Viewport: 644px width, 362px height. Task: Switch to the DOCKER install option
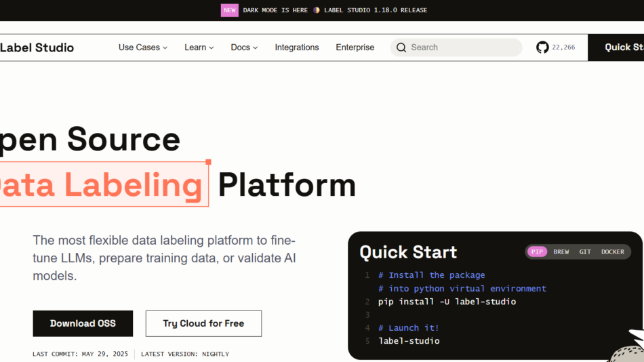point(612,252)
